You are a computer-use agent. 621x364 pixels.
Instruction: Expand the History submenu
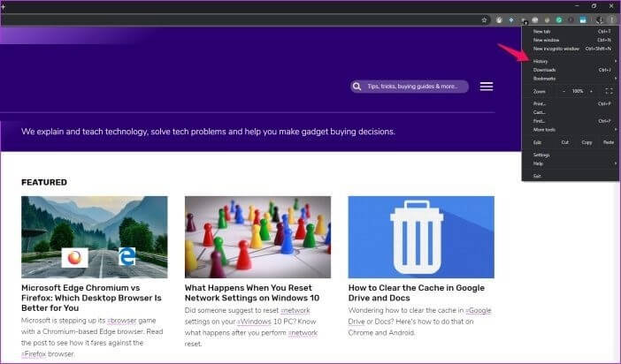[x=571, y=61]
